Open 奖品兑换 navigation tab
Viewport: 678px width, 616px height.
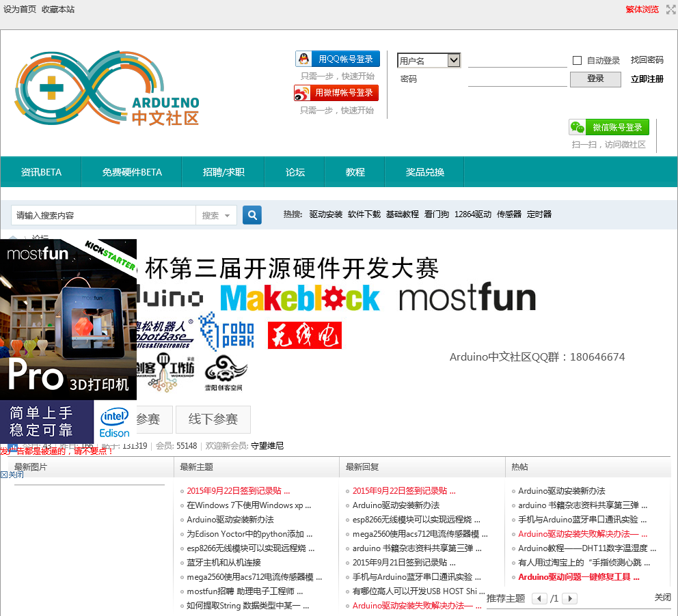424,172
